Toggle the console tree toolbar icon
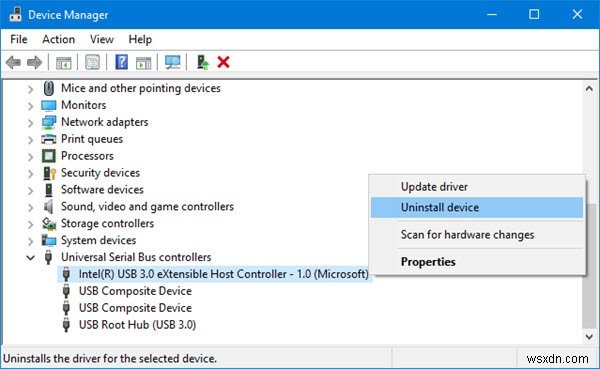Viewport: 600px width, 369px height. 64,62
